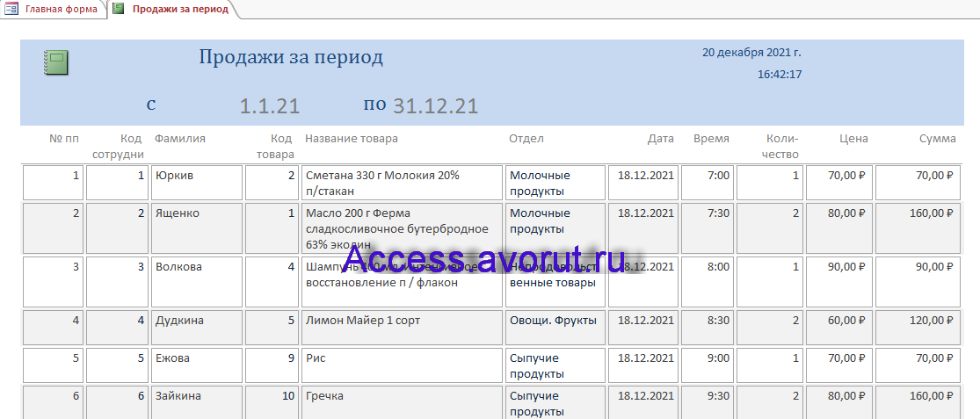Click Сыпучие продукты in Ежова row

click(x=555, y=365)
